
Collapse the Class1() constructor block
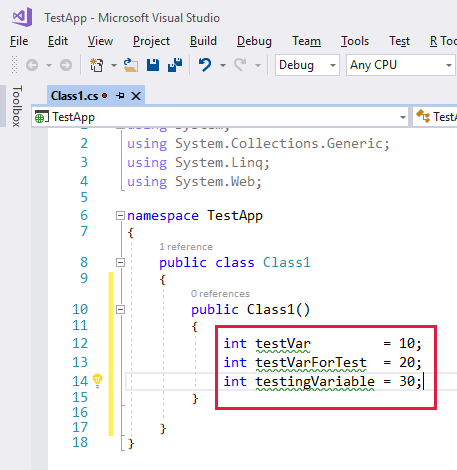(x=120, y=310)
